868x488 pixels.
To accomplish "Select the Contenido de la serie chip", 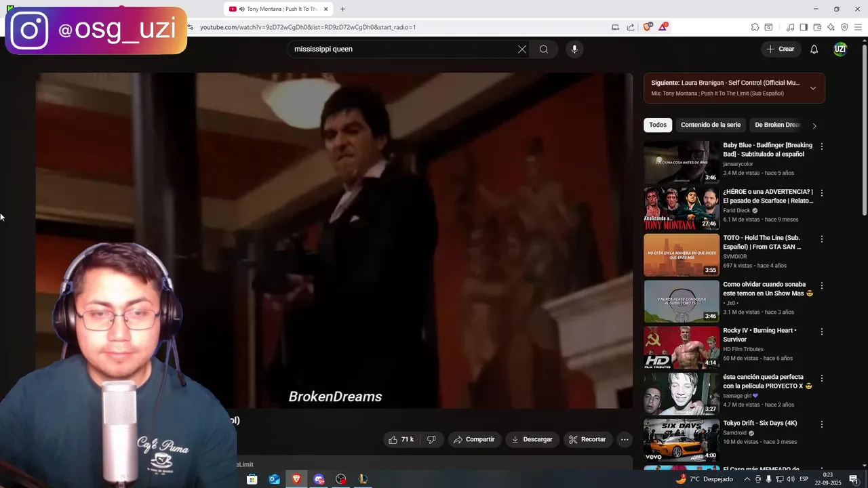I will pos(711,125).
